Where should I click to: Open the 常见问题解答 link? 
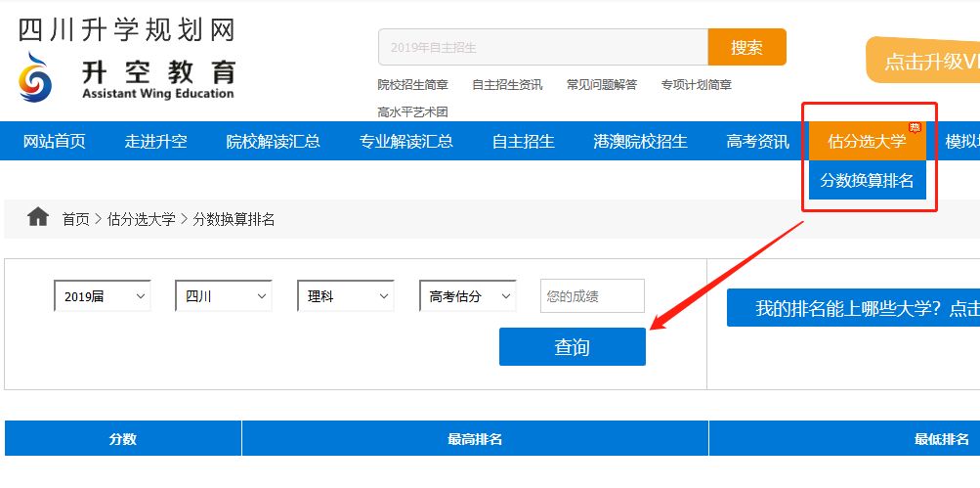tap(601, 85)
